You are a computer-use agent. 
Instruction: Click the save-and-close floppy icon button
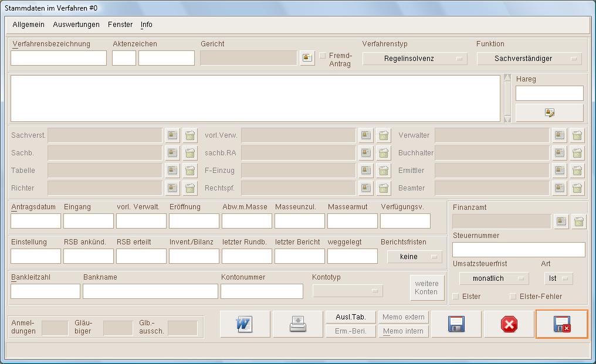pos(562,324)
